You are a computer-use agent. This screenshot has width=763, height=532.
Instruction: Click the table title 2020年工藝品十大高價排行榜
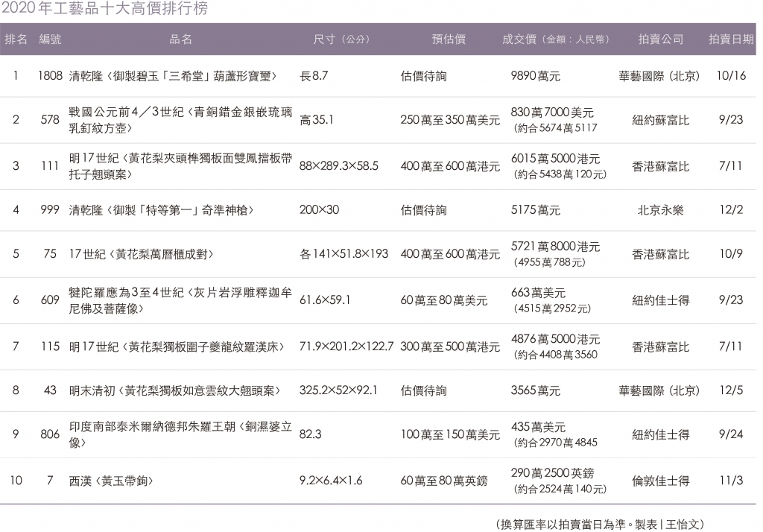tap(105, 10)
